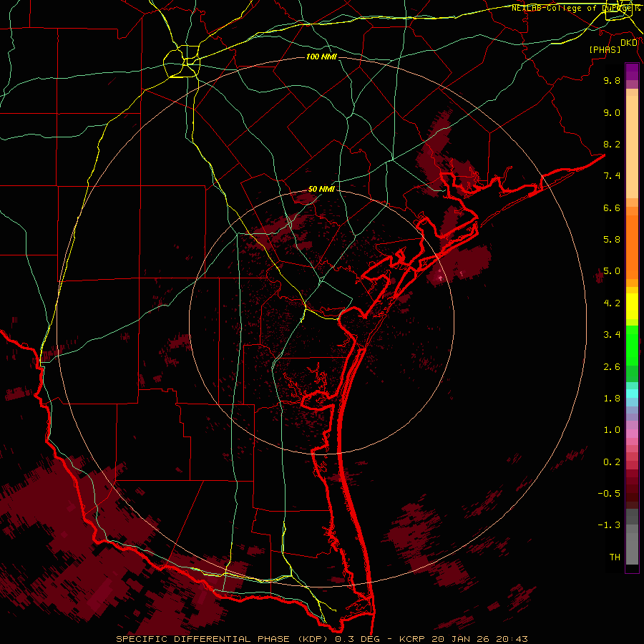Click the TH label on color scale
644x644 pixels.
tap(615, 557)
